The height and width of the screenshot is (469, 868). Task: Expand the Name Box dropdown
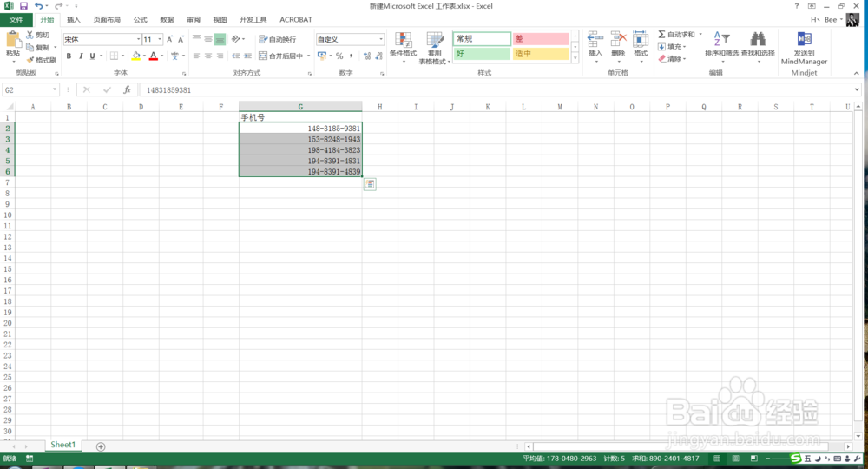tap(54, 89)
